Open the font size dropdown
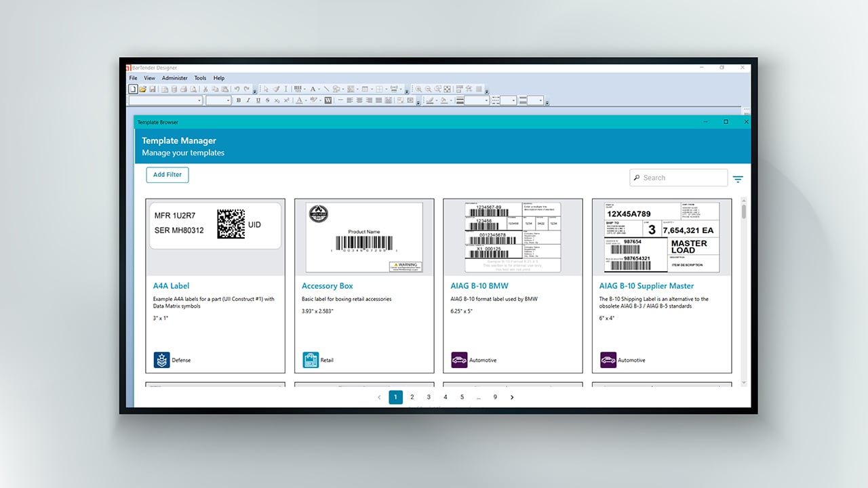Screen dimensions: 868x488 coord(229,100)
